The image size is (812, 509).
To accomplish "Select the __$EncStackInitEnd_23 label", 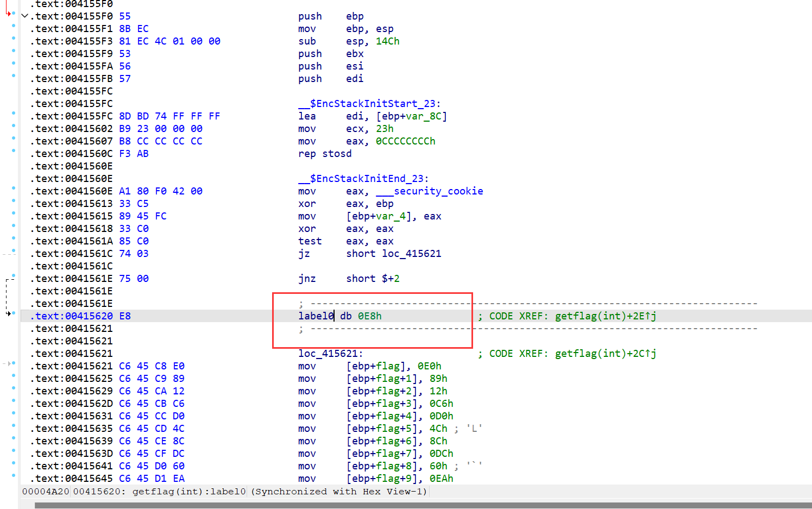I will [363, 179].
